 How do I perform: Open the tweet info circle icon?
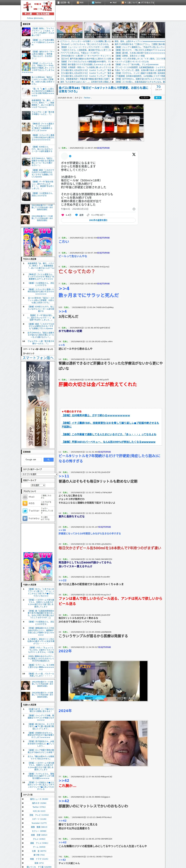134,209
